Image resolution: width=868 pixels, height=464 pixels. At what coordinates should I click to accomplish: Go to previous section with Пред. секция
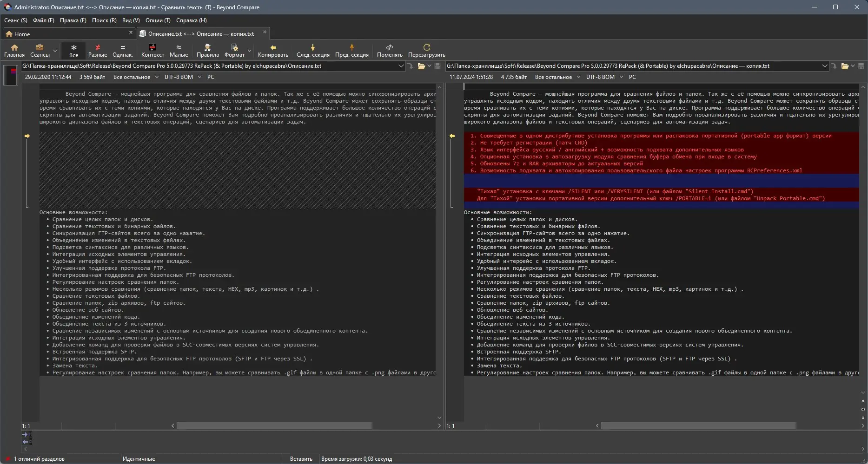pyautogui.click(x=351, y=51)
